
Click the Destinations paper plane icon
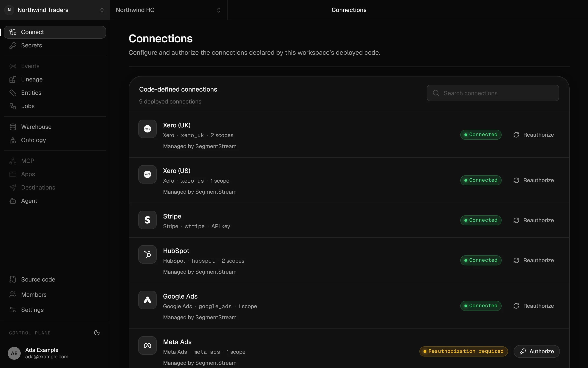pos(13,187)
